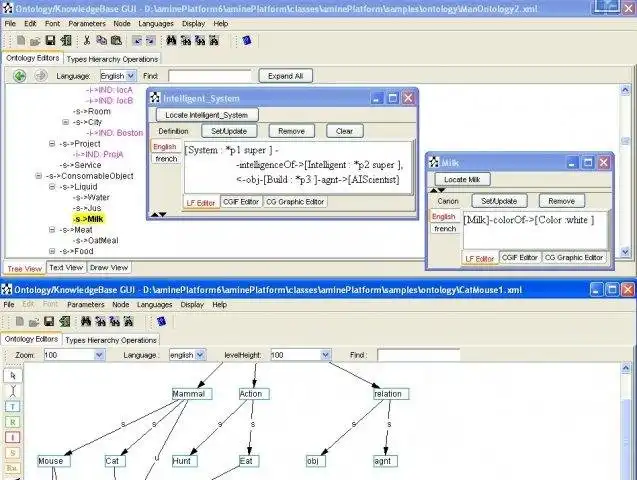
Task: Click tree pane scrollbar down arrow
Action: click(x=625, y=252)
